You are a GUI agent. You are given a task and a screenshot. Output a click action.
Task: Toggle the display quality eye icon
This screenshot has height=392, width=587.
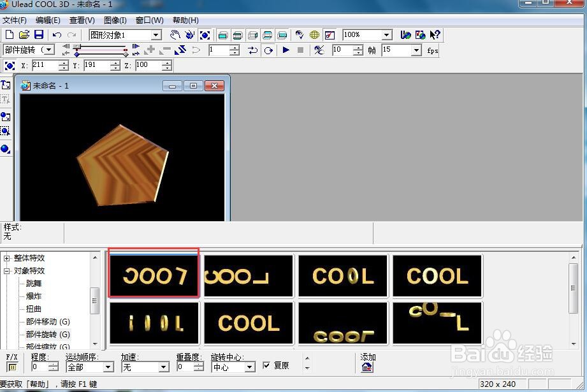point(300,35)
